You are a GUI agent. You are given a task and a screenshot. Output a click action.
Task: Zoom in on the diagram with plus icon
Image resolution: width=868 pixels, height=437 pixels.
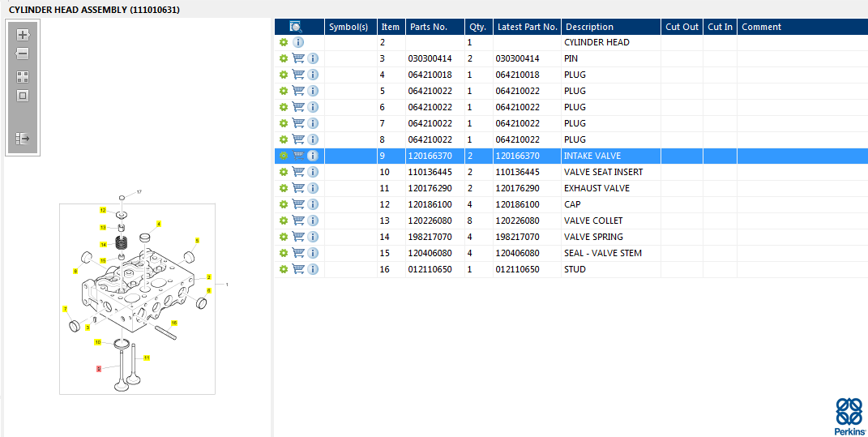click(23, 35)
